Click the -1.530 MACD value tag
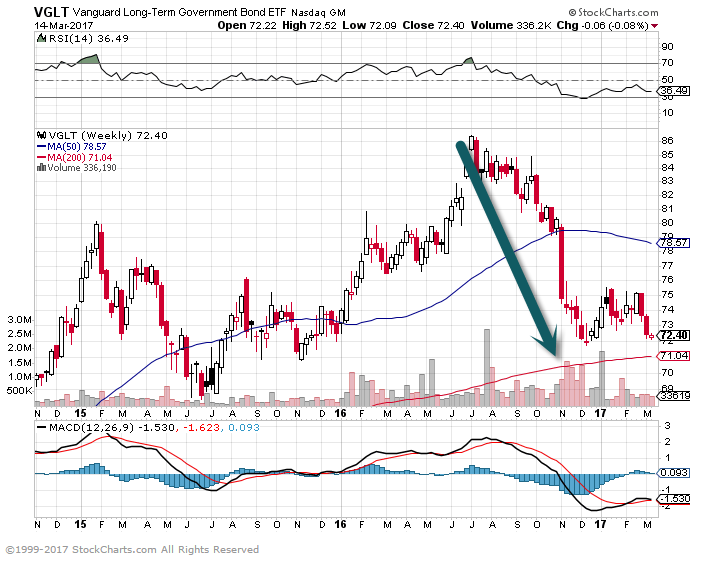This screenshot has width=713, height=587. pos(674,499)
